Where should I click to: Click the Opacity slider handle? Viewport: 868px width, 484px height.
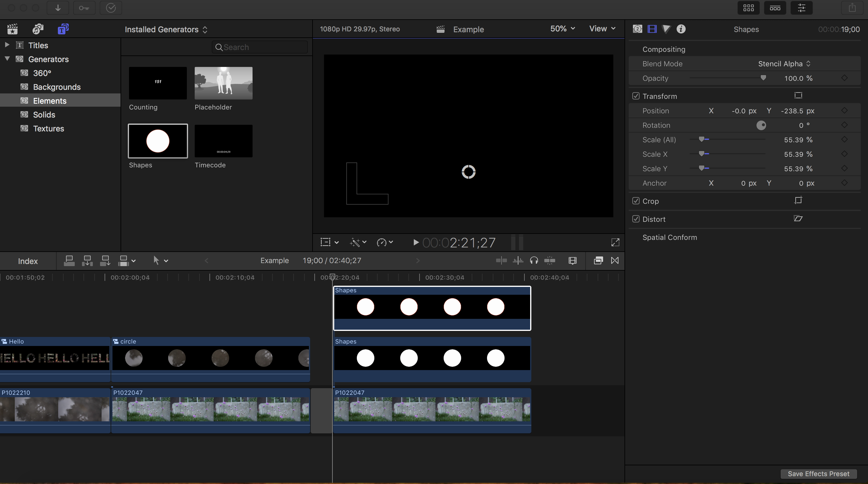[763, 78]
